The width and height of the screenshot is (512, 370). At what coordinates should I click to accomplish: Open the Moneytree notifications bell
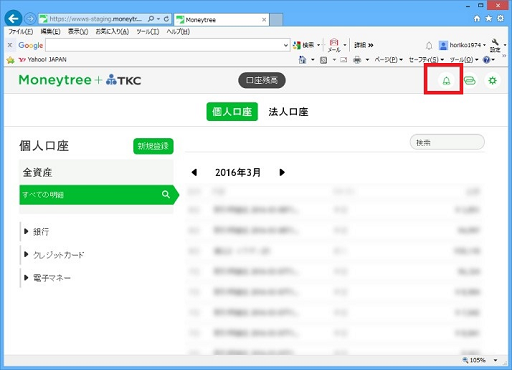(x=446, y=80)
